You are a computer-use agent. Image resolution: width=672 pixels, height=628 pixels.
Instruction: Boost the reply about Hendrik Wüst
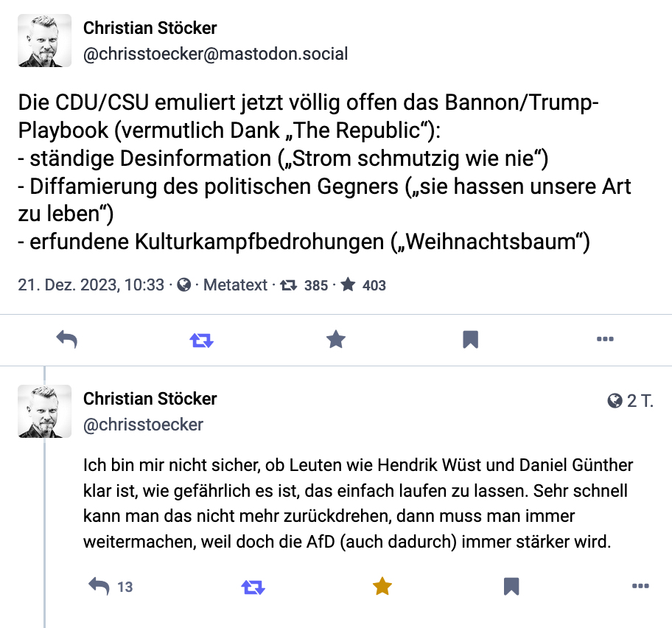pos(253,587)
